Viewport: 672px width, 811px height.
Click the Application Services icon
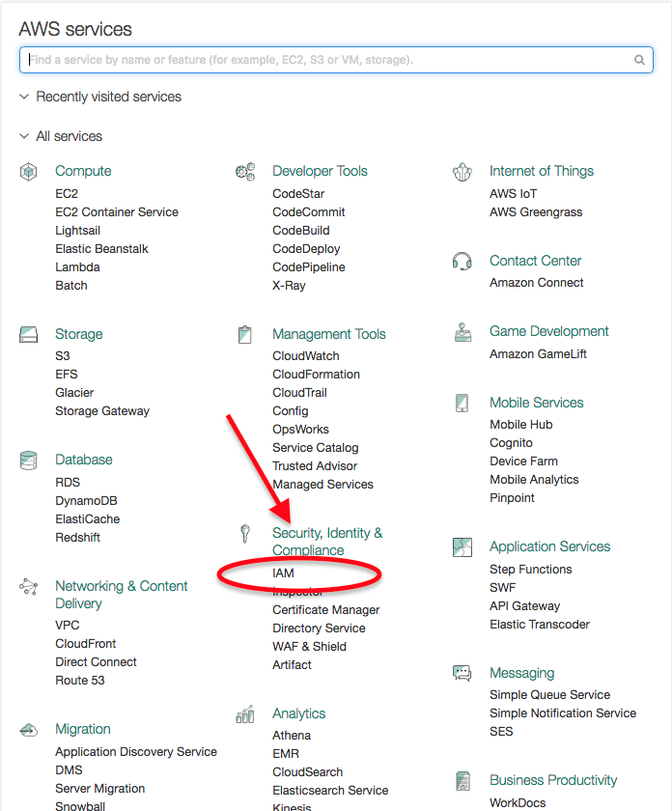[462, 547]
